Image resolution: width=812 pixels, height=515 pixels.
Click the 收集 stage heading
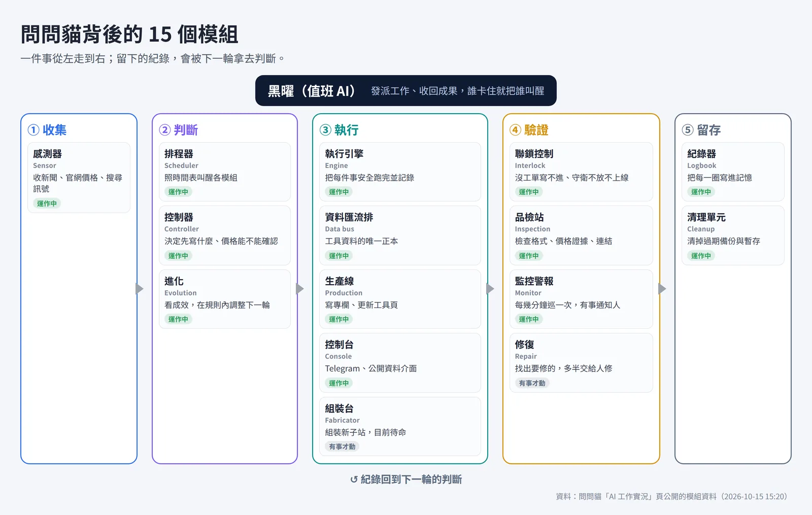click(x=54, y=130)
